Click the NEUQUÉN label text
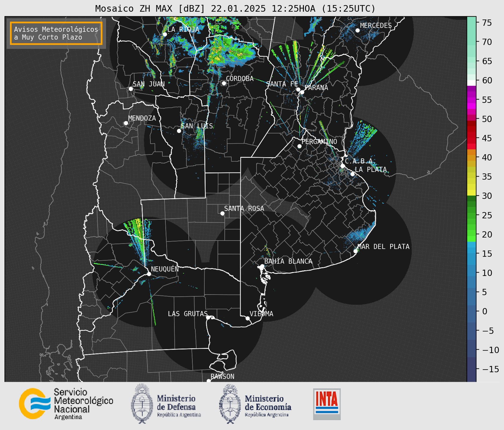This screenshot has width=504, height=430. (x=165, y=269)
